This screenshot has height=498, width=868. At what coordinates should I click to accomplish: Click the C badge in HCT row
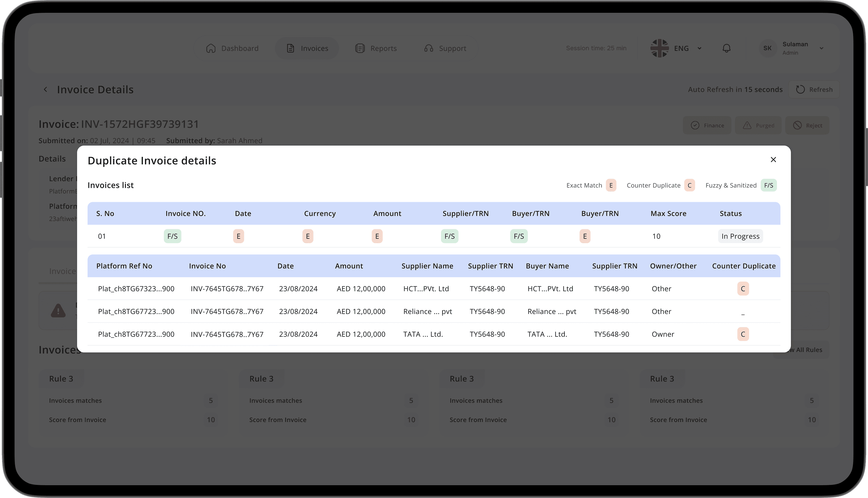coord(743,289)
